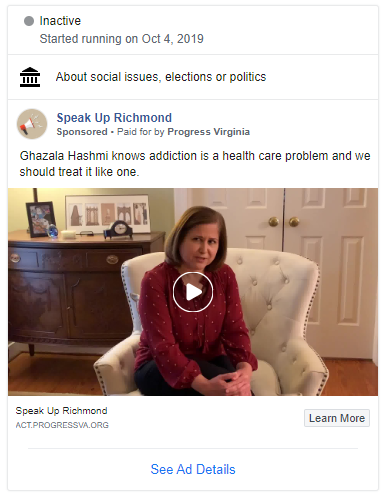
Task: Click the Progress Virginia payer name
Action: point(208,132)
